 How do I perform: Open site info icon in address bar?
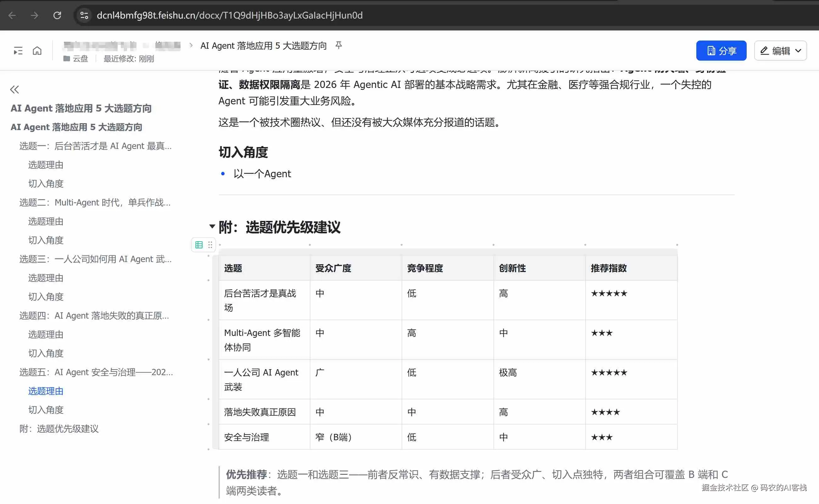(84, 15)
